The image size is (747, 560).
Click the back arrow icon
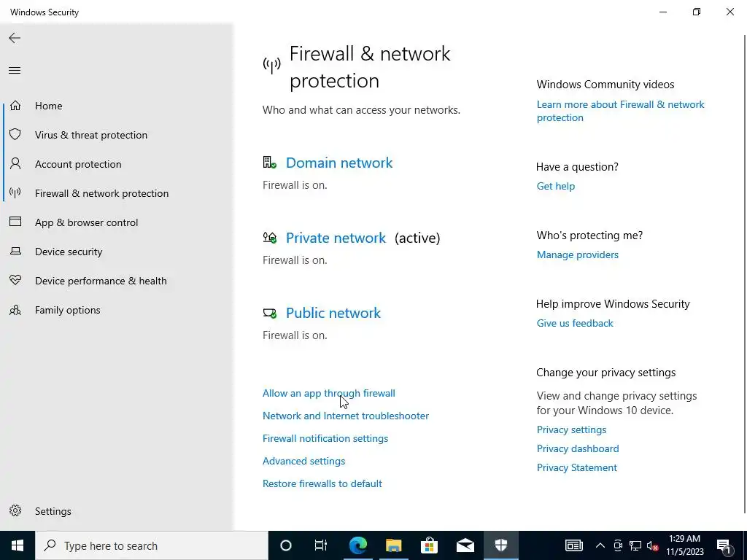click(x=15, y=38)
